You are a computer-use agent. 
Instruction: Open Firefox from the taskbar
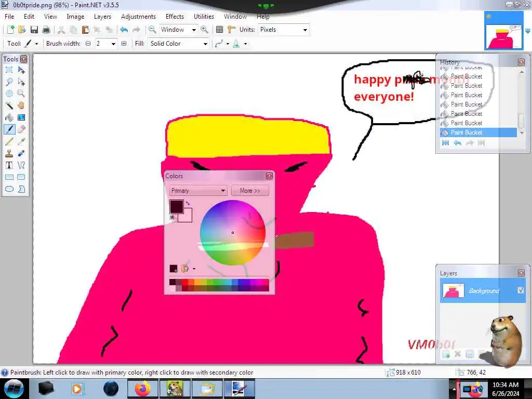point(142,389)
